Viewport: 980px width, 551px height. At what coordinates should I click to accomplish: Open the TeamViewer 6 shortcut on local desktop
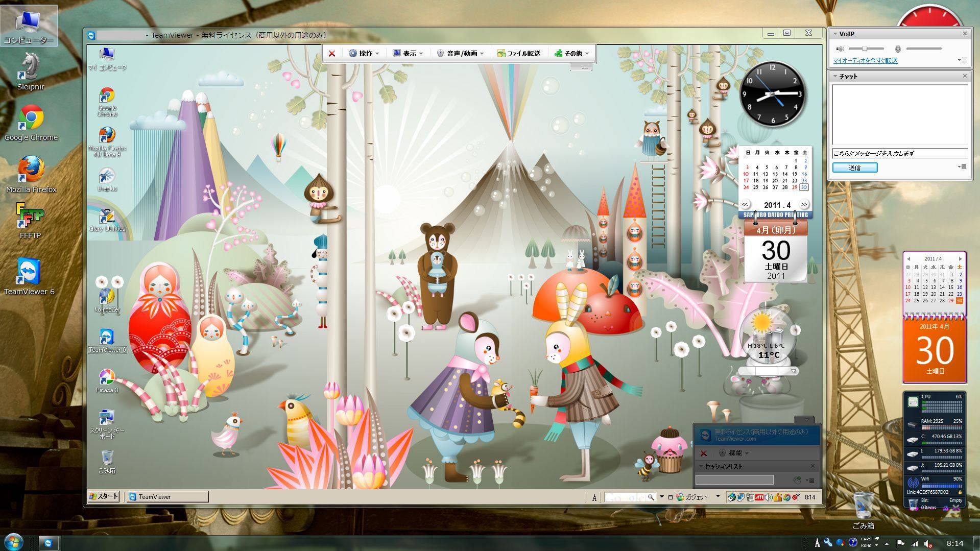(x=29, y=277)
